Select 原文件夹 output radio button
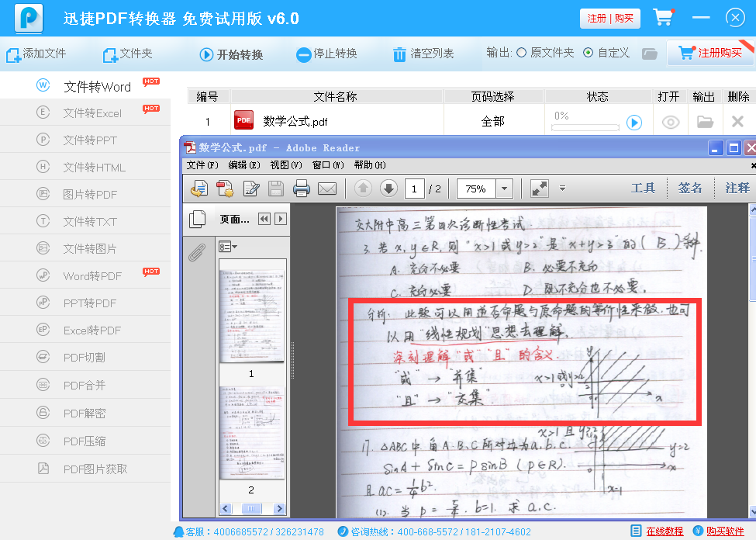Viewport: 756px width, 540px height. (x=521, y=53)
